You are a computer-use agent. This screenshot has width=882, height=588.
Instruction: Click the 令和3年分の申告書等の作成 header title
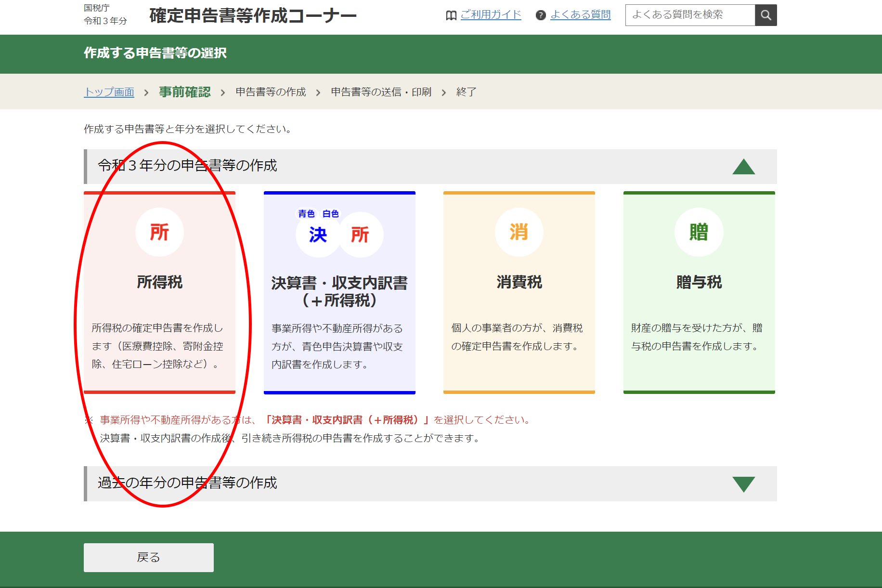point(187,166)
